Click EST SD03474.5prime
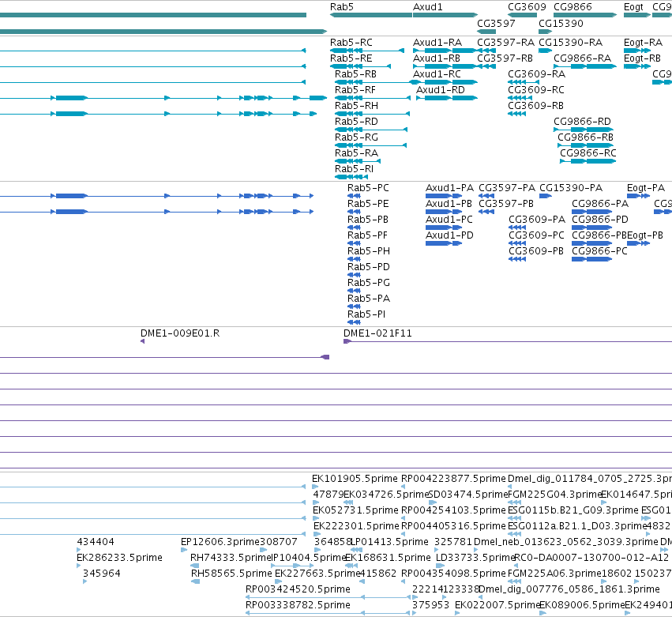Screen dimensions: 672x617 pos(468,495)
